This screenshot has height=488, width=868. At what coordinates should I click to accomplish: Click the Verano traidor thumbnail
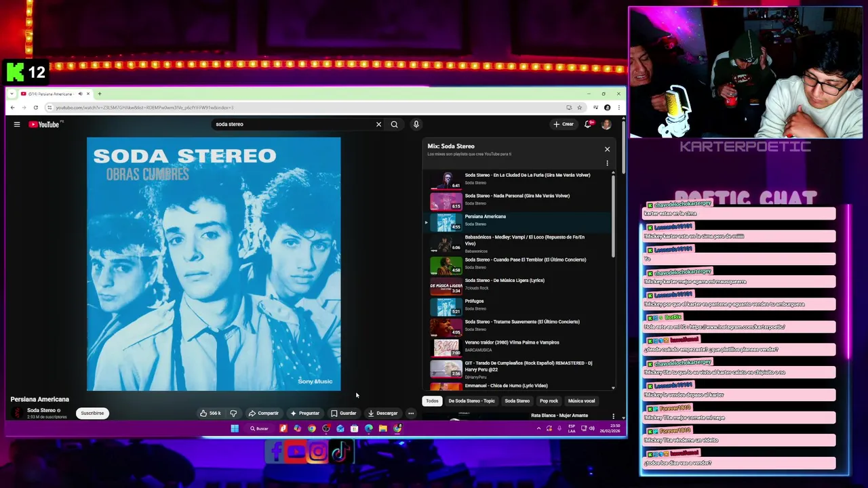[x=446, y=348]
